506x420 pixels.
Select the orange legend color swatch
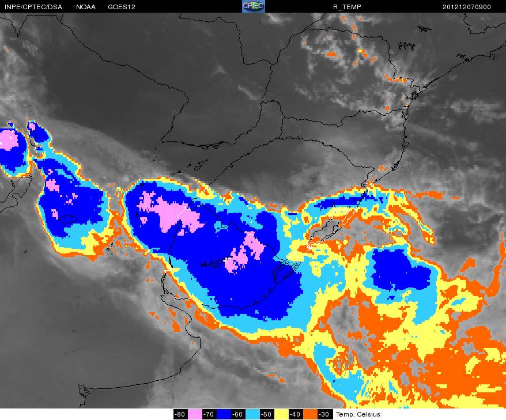click(x=310, y=414)
